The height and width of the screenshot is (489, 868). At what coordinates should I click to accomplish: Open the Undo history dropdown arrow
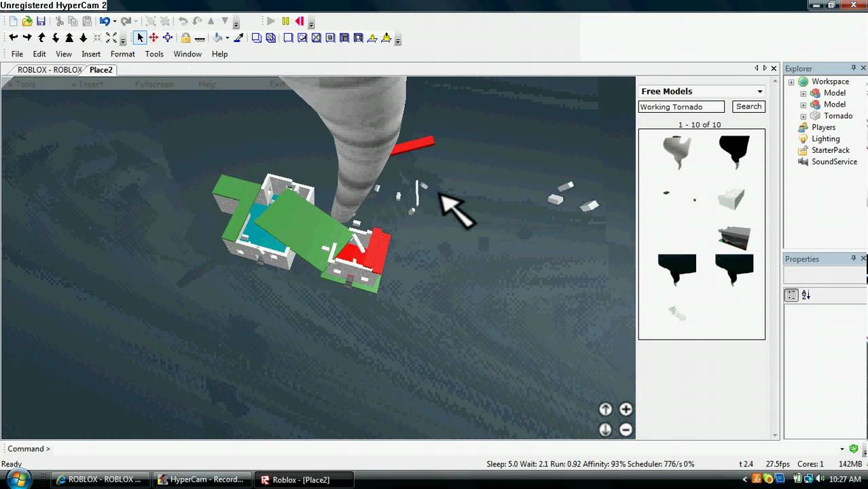coord(114,21)
